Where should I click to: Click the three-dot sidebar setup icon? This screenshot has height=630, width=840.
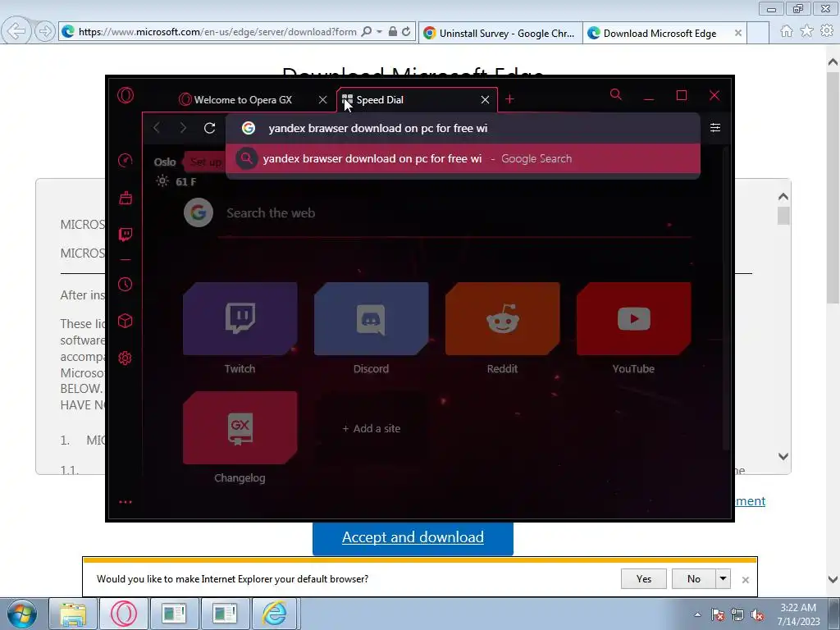[x=126, y=502]
